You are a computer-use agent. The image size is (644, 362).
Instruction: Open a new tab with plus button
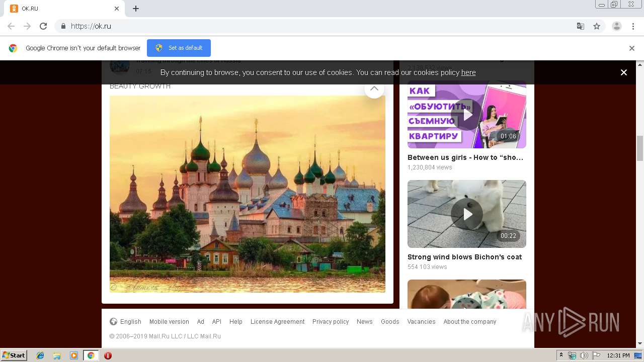click(x=136, y=9)
